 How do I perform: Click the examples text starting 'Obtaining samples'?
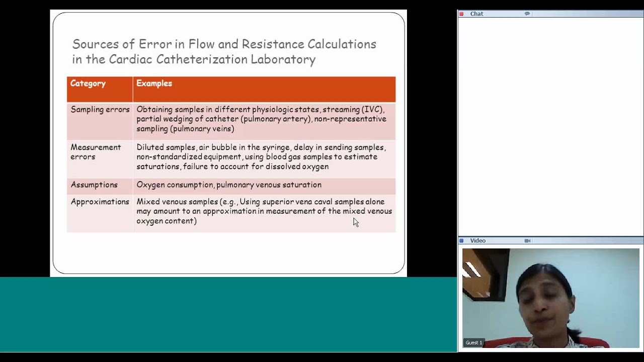click(x=262, y=119)
